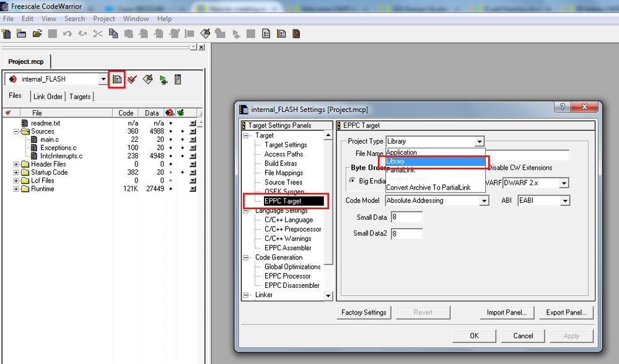The height and width of the screenshot is (364, 619).
Task: Click the Copy toolbar icon
Action: coord(113,34)
